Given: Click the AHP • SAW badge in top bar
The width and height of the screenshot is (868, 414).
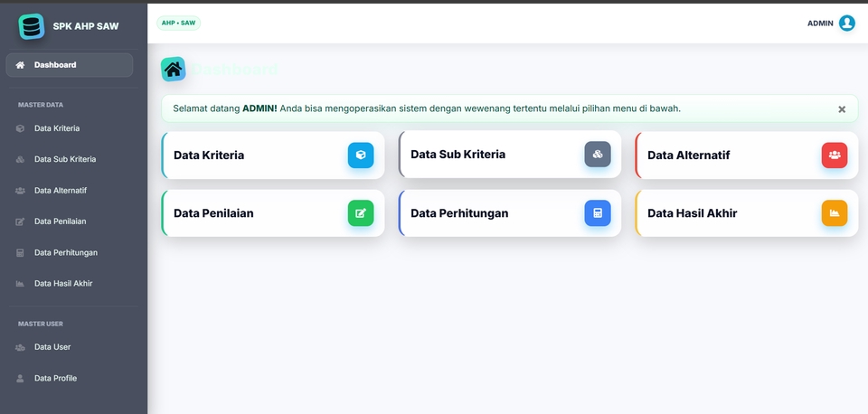Looking at the screenshot, I should pos(178,24).
